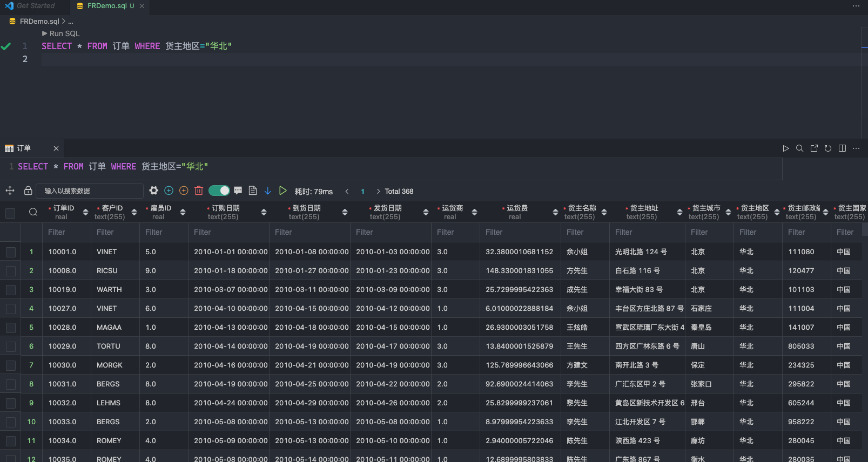The height and width of the screenshot is (462, 868).
Task: Check the checkbox for row 3
Action: (10, 290)
